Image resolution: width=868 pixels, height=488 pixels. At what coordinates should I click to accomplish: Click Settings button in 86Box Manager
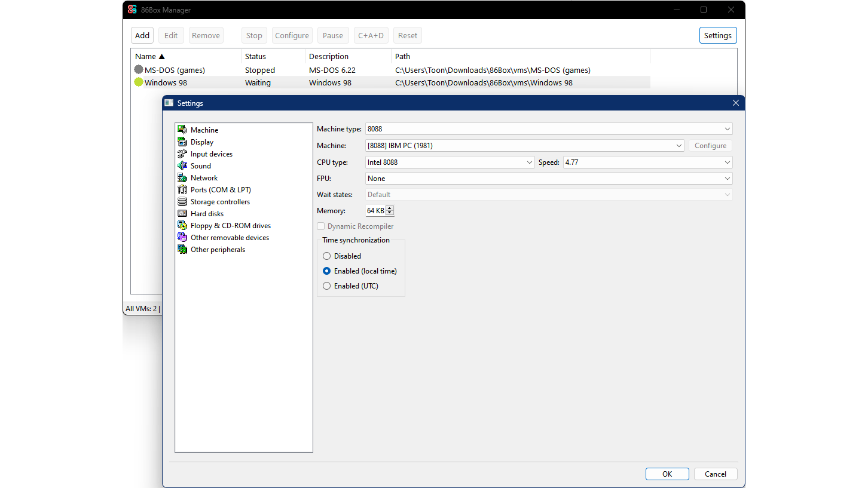click(x=718, y=35)
